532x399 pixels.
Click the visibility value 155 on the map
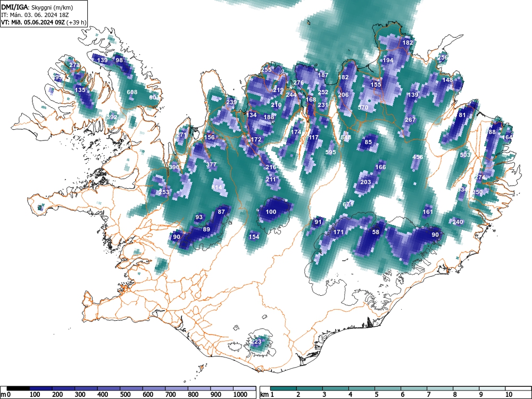tap(376, 85)
